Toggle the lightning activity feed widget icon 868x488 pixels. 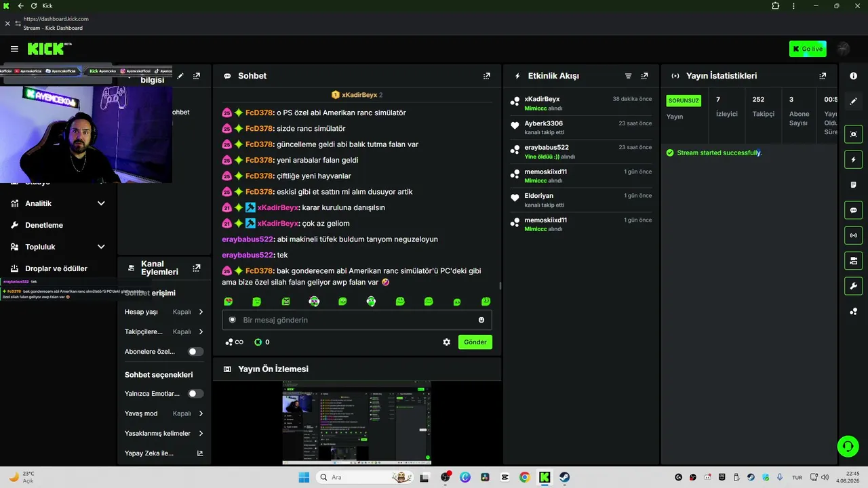point(853,160)
